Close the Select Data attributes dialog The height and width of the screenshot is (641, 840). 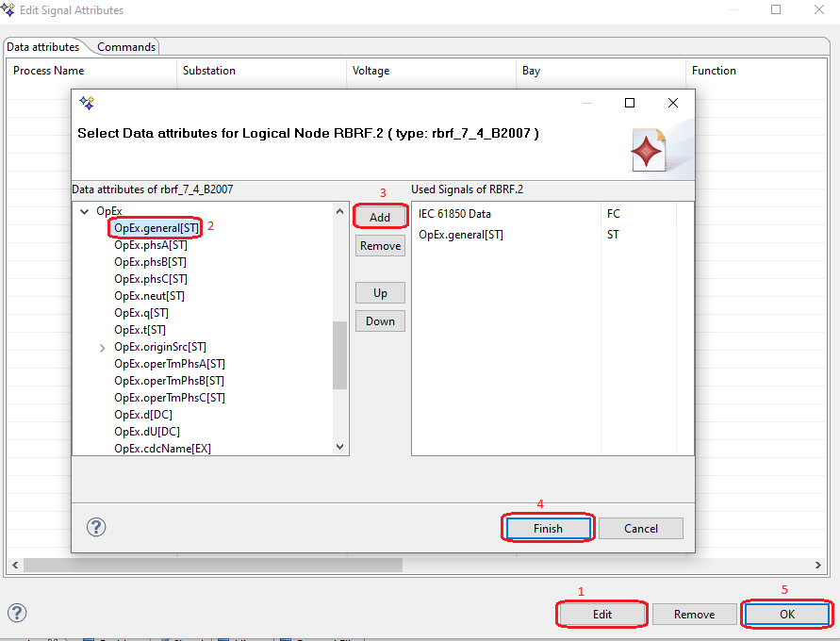672,103
